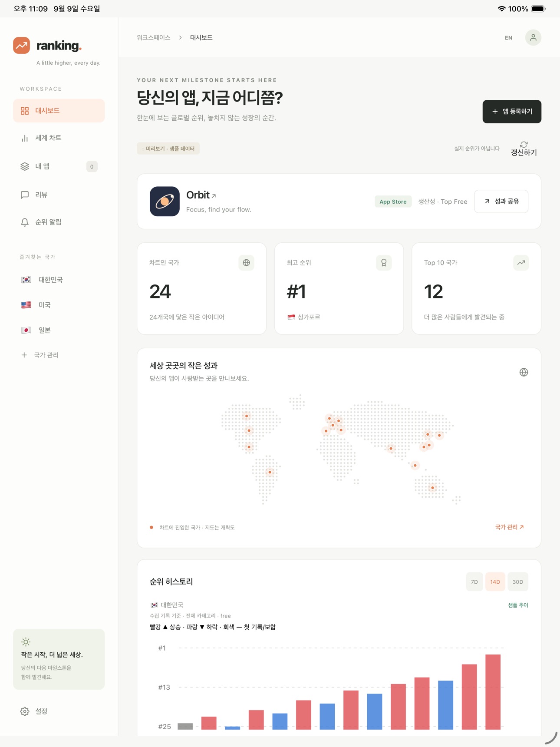Switch history range to 7D
Screen dimensions: 560x747
point(474,582)
